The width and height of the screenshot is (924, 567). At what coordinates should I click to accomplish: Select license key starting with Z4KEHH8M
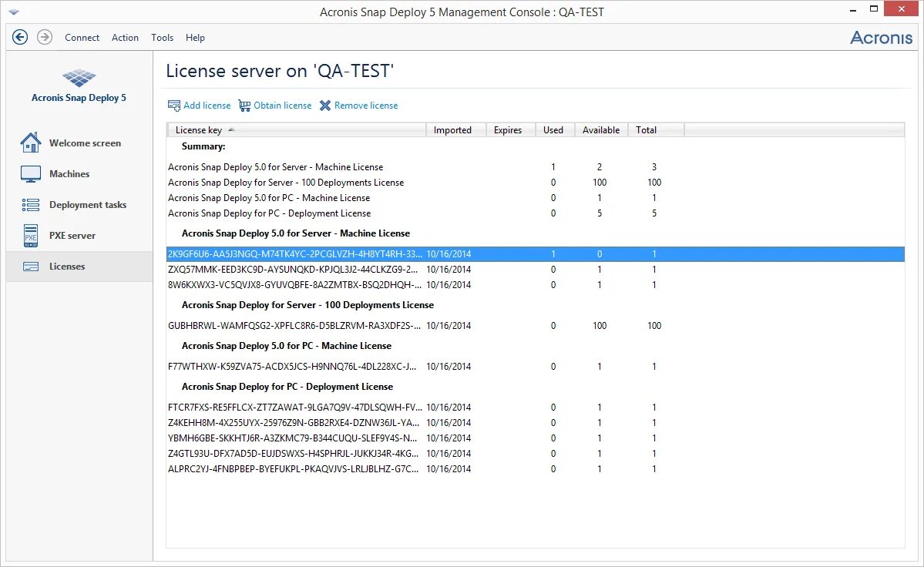(535, 422)
